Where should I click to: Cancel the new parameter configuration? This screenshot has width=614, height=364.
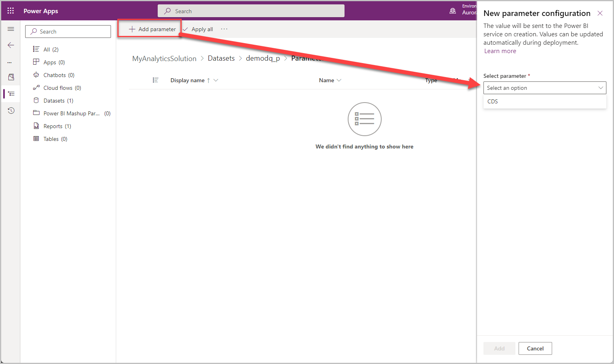(535, 348)
